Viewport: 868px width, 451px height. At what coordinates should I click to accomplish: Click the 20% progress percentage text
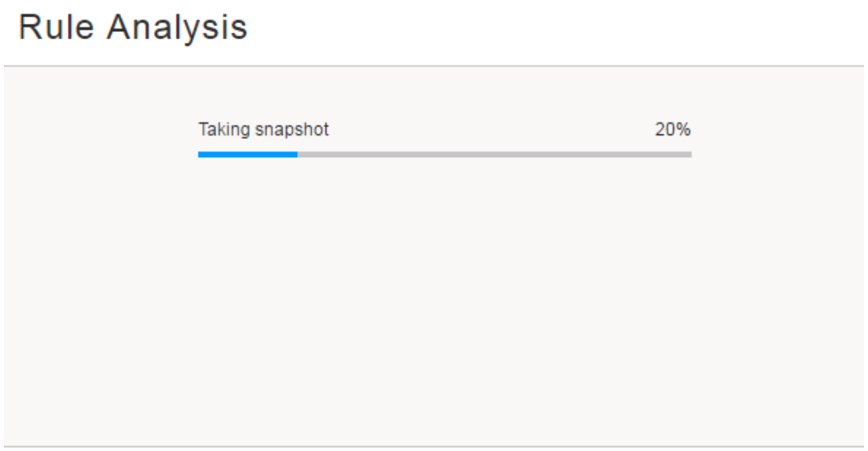tap(673, 130)
